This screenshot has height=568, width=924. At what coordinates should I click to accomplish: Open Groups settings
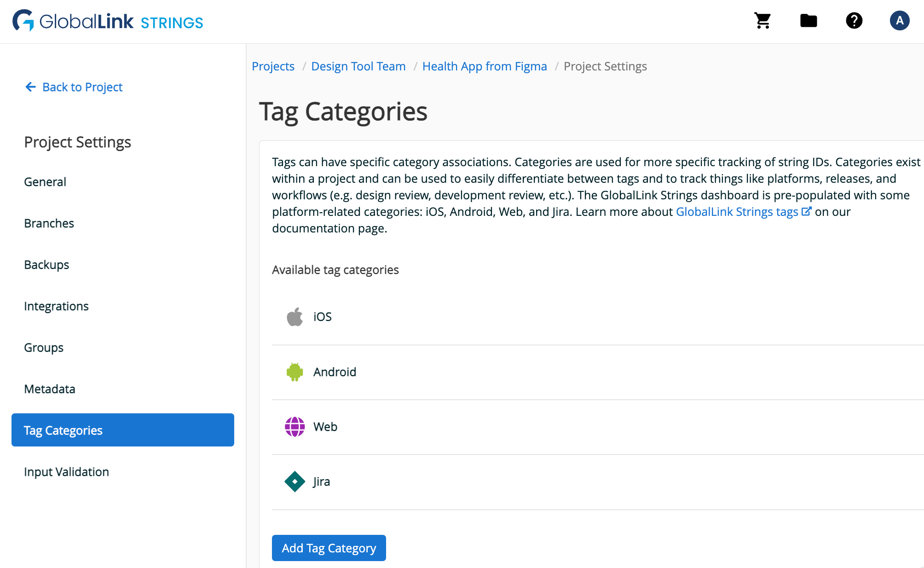coord(44,348)
